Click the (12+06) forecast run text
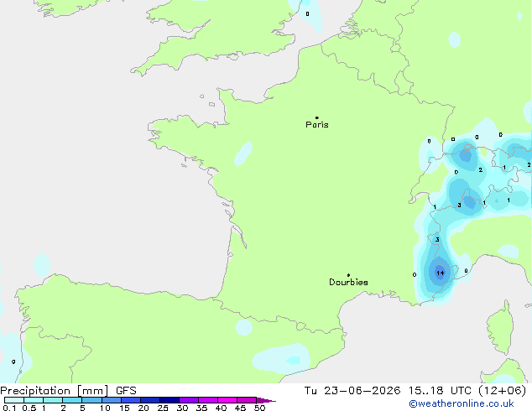 pos(502,391)
